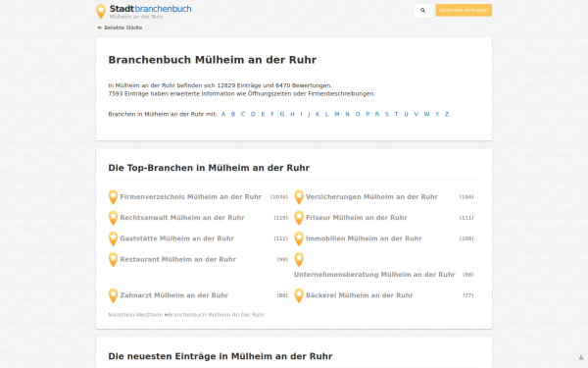Select letter M in branch index

click(x=337, y=114)
